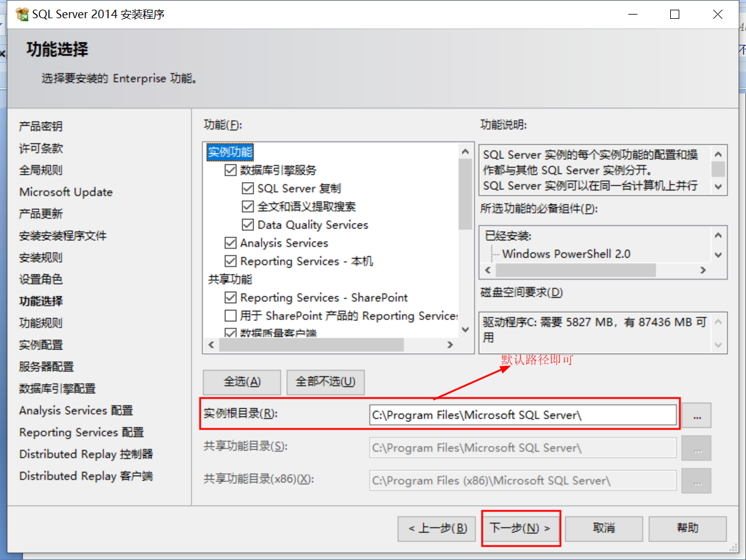Image resolution: width=746 pixels, height=560 pixels.
Task: Click 安装规则 step in sidebar
Action: (x=41, y=258)
